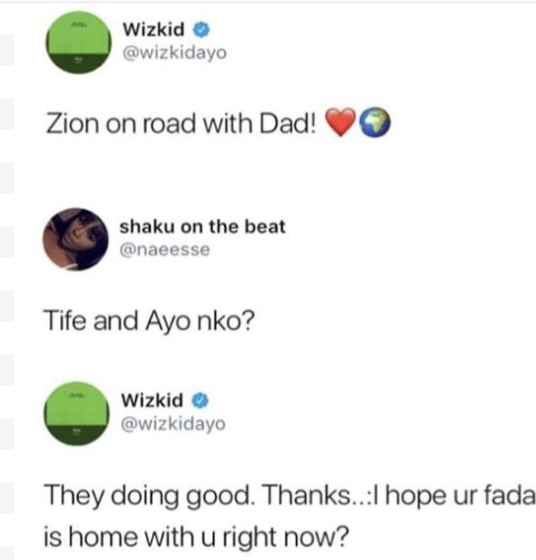The height and width of the screenshot is (560, 536).
Task: Open the @naeesse handle
Action: pyautogui.click(x=165, y=250)
